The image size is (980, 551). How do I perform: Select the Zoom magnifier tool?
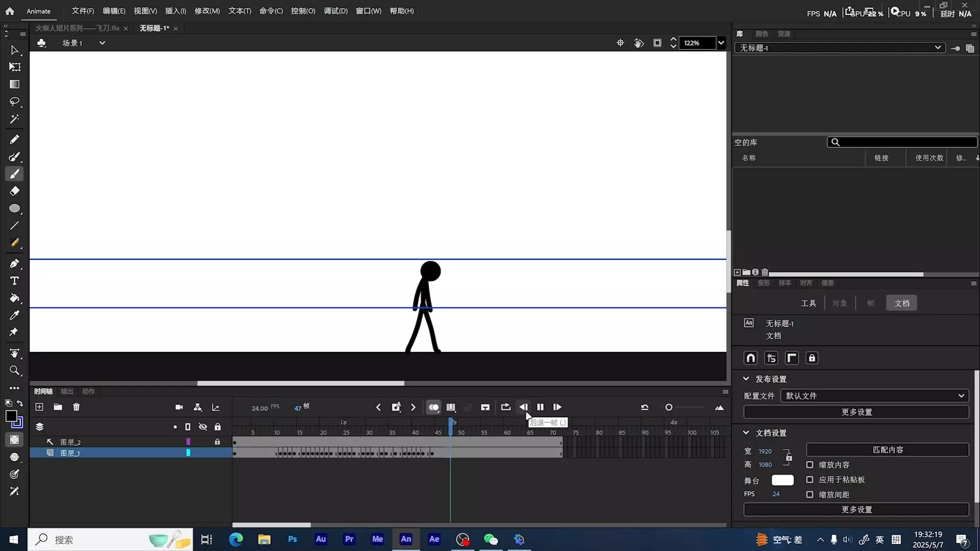pos(14,370)
